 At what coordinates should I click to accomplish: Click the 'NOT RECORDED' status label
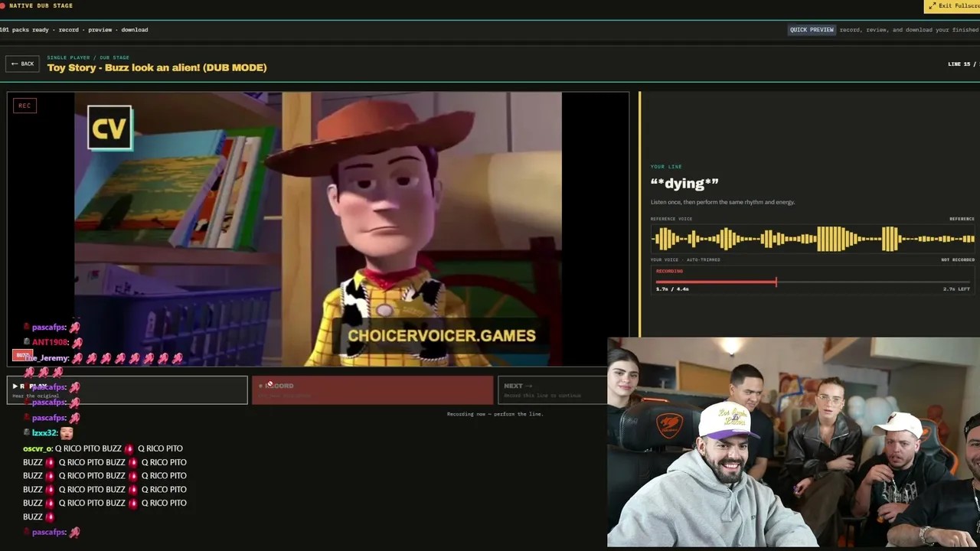(958, 260)
